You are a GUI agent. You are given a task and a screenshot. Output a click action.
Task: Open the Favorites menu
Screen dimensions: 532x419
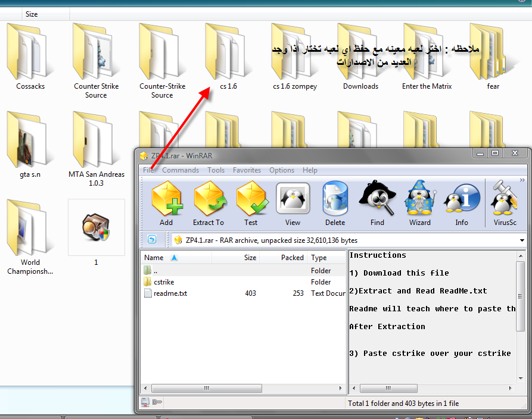click(x=247, y=170)
